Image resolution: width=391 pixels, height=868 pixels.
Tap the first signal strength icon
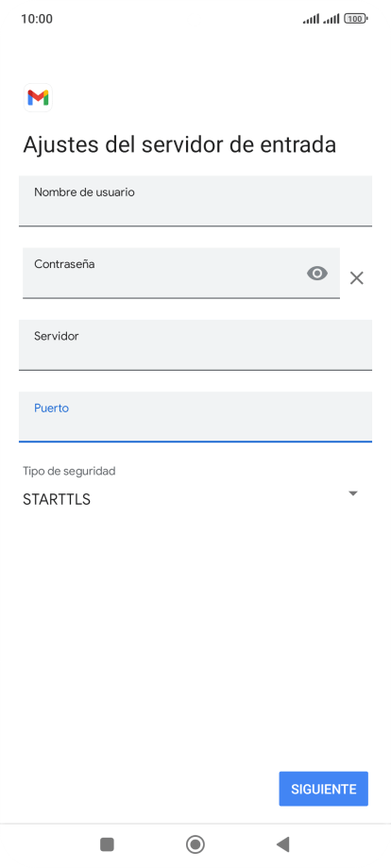tap(312, 20)
